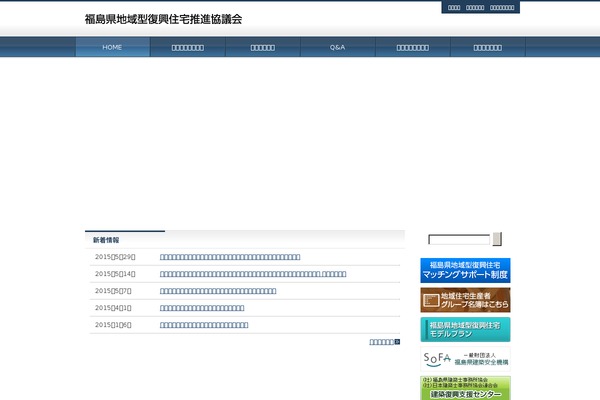This screenshot has height=400, width=600.
Task: Open the HOME navigation tab
Action: (x=112, y=47)
